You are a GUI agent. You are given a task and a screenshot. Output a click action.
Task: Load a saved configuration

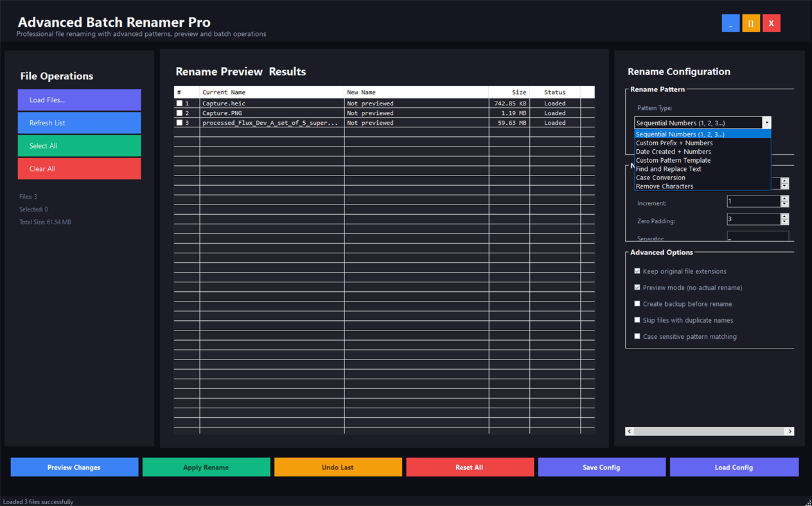[734, 467]
